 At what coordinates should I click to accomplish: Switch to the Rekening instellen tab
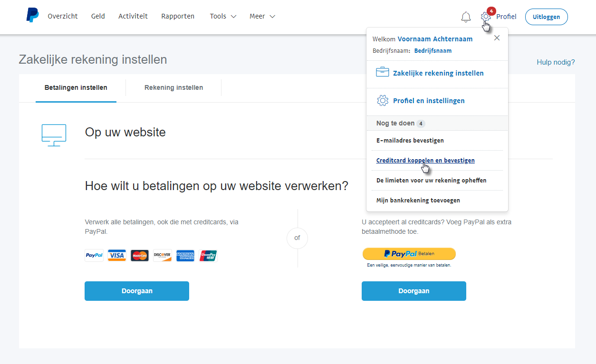173,87
